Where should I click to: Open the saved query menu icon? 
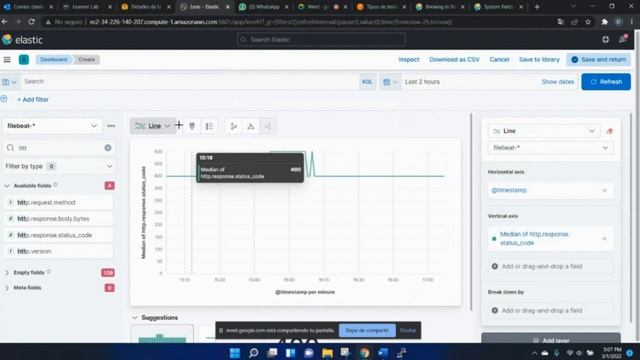[9, 82]
